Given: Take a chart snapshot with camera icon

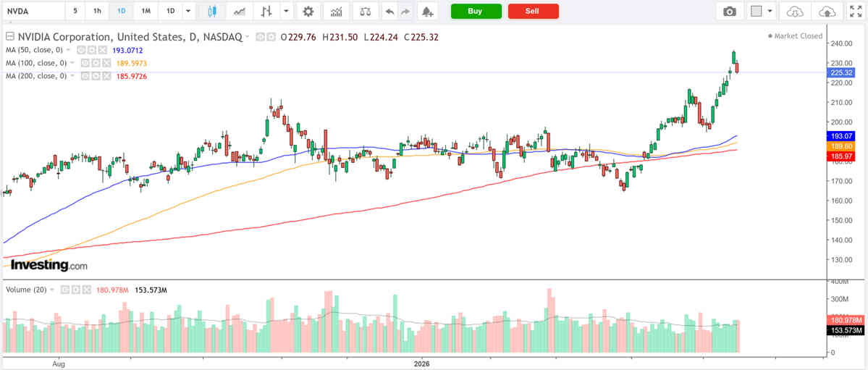Looking at the screenshot, I should click(730, 11).
